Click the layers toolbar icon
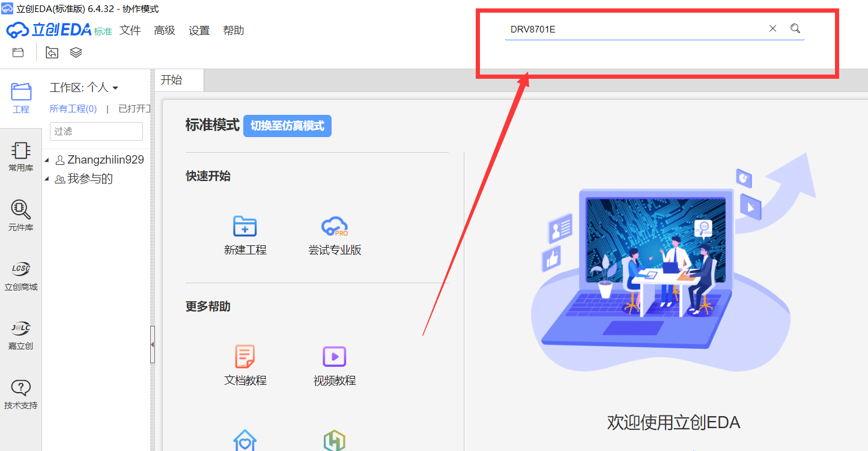Image resolution: width=868 pixels, height=451 pixels. pos(76,52)
